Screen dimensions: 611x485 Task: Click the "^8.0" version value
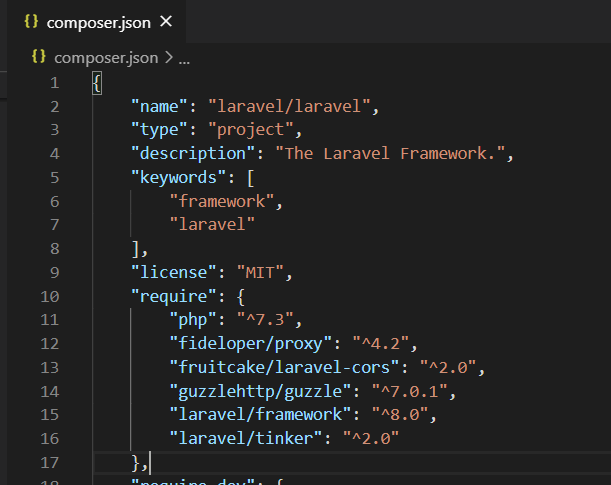click(x=400, y=415)
